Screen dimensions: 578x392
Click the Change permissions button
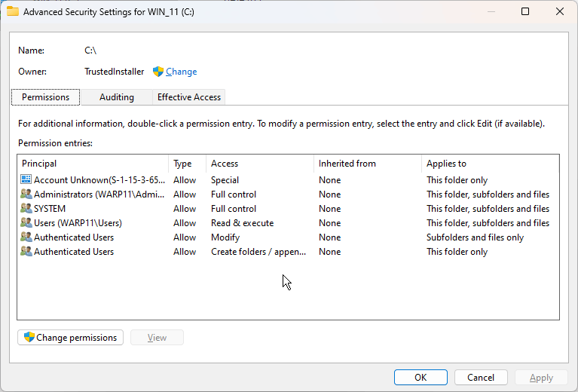pos(70,338)
